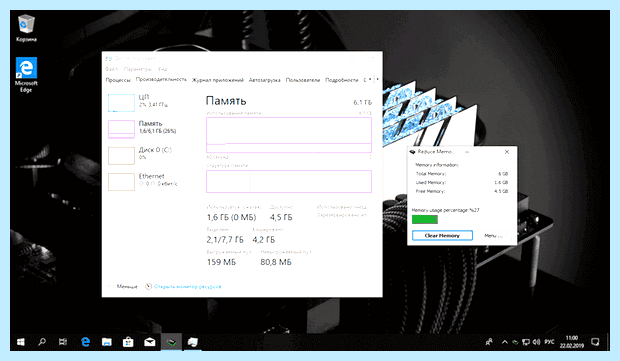
Task: Switch to Журнал приложений tab
Action: (x=217, y=80)
